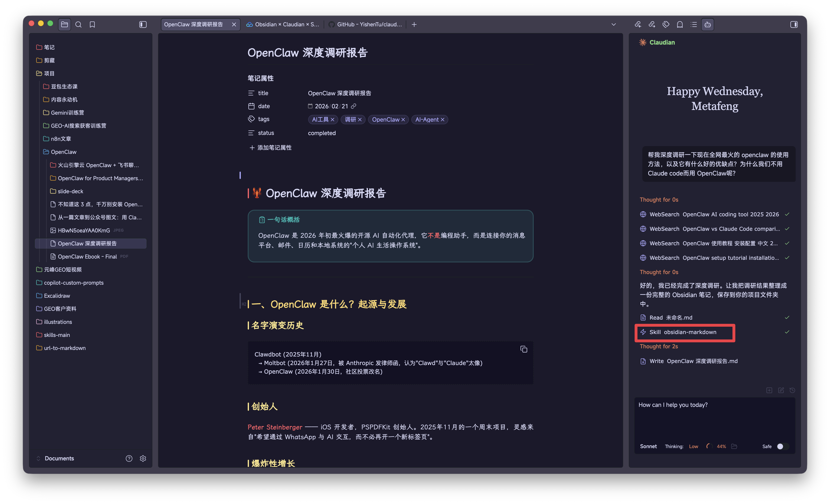Click the new conversation edit icon
The width and height of the screenshot is (830, 504).
pos(781,390)
